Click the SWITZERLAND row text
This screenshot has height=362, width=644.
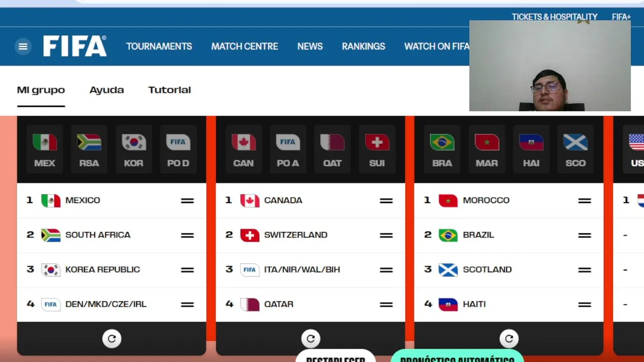(x=296, y=235)
